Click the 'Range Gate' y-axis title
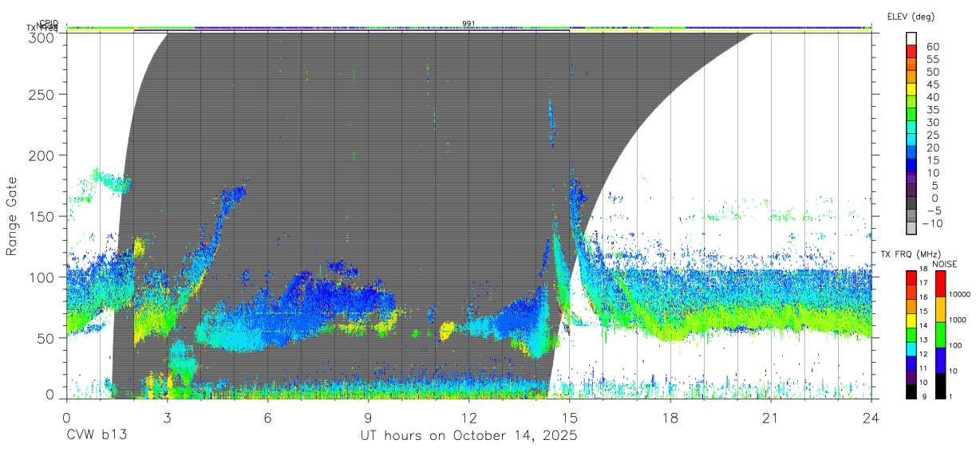Viewport: 980px width, 452px height. pos(12,216)
